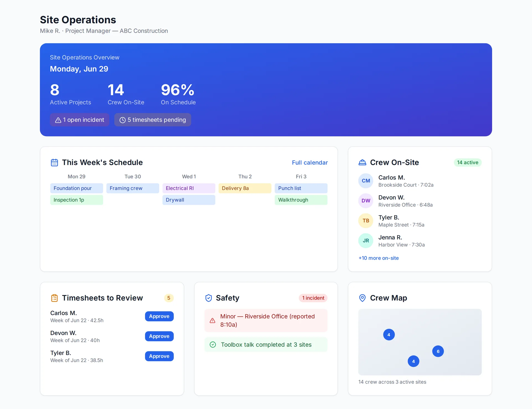Click the hard hat icon beside Crew On-Site
532x409 pixels.
click(362, 163)
